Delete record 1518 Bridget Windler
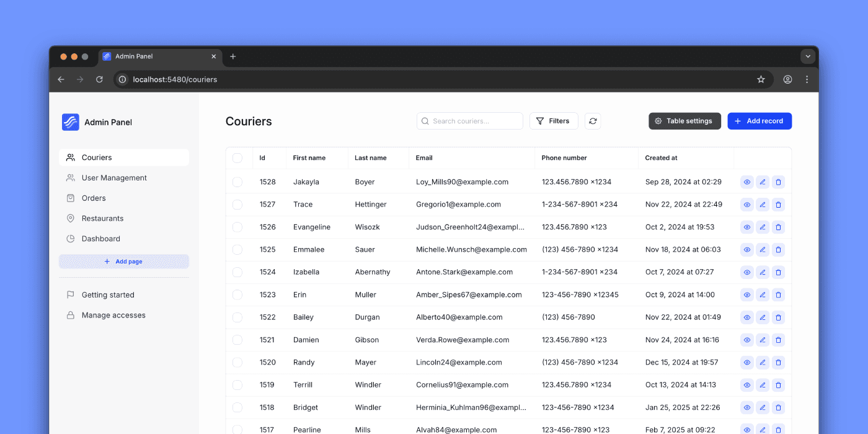The height and width of the screenshot is (434, 868). pyautogui.click(x=778, y=407)
